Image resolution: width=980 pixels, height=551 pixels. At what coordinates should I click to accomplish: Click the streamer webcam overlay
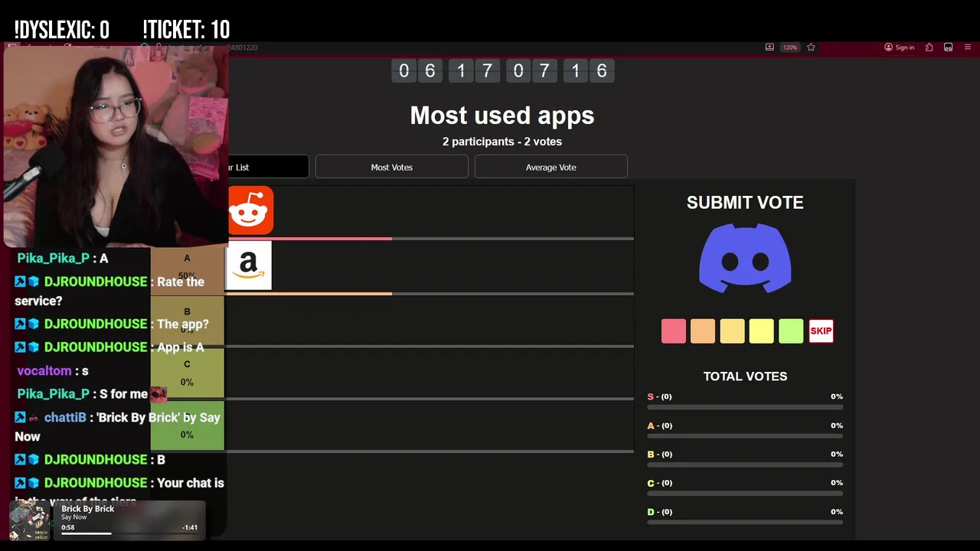[115, 145]
